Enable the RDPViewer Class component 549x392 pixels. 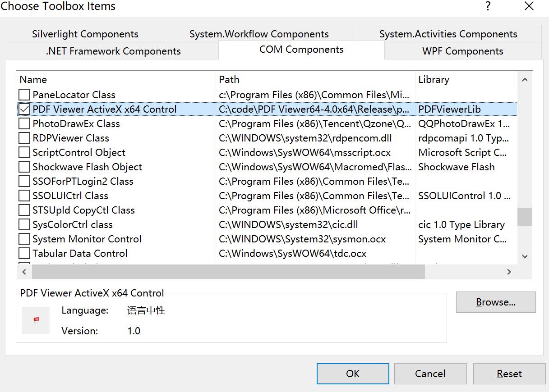tap(24, 138)
